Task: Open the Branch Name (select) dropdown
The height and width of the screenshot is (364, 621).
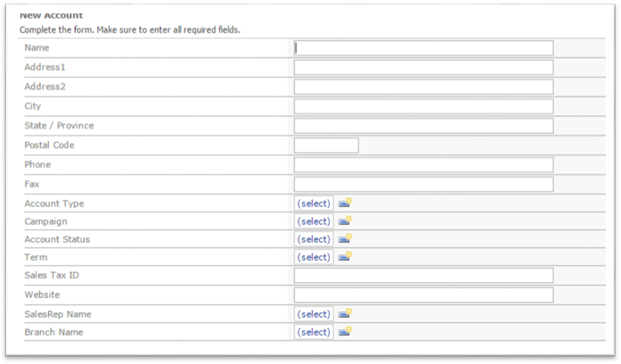Action: coord(314,332)
